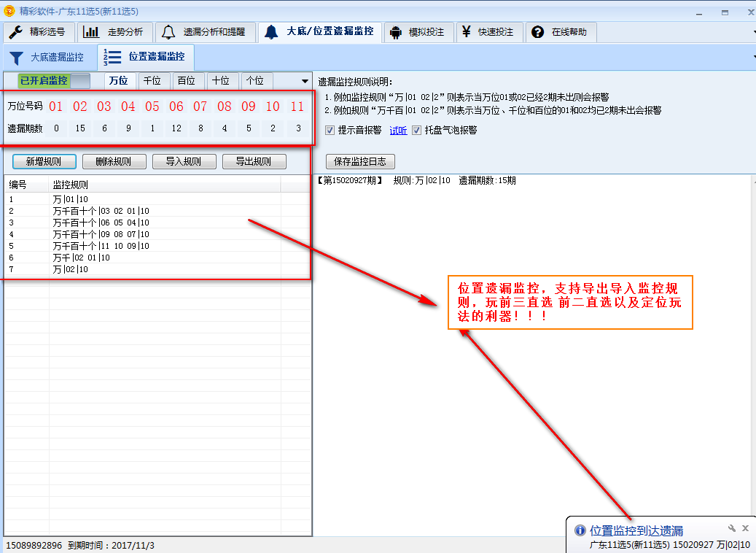
Task: Click the bar chart icon for 走势分析
Action: [x=91, y=32]
